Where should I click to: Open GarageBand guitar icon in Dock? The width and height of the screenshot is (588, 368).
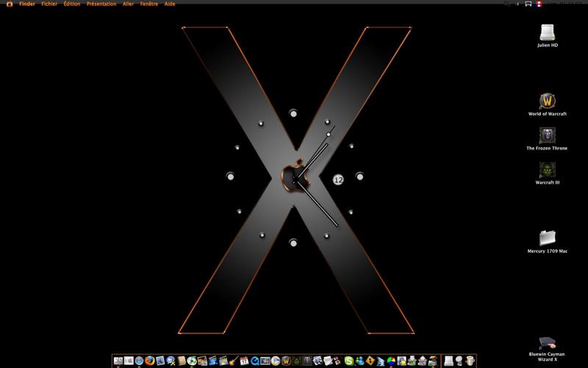click(232, 361)
